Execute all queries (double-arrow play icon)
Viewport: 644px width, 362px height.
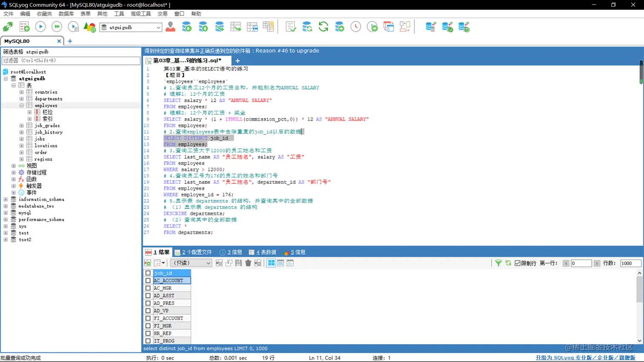pyautogui.click(x=57, y=27)
